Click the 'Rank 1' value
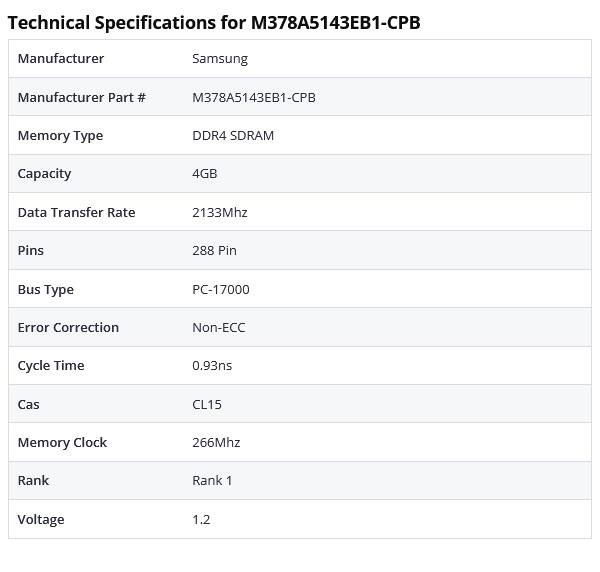Image resolution: width=600 pixels, height=572 pixels. [x=212, y=480]
